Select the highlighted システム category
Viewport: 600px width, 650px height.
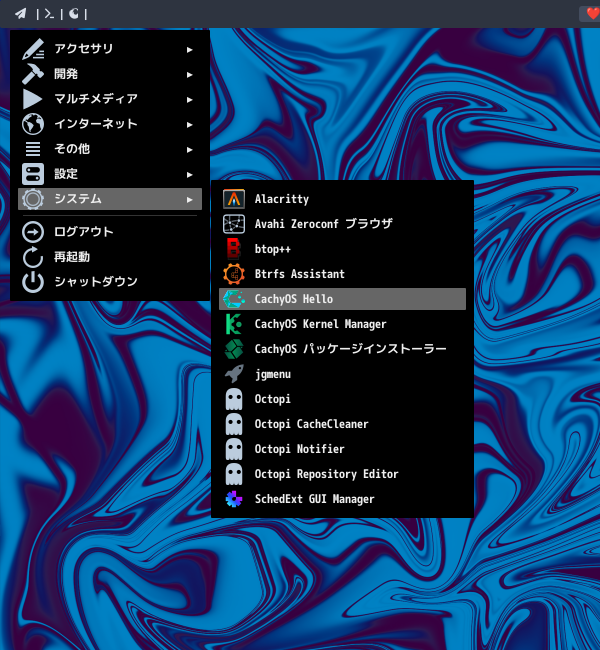pos(110,199)
